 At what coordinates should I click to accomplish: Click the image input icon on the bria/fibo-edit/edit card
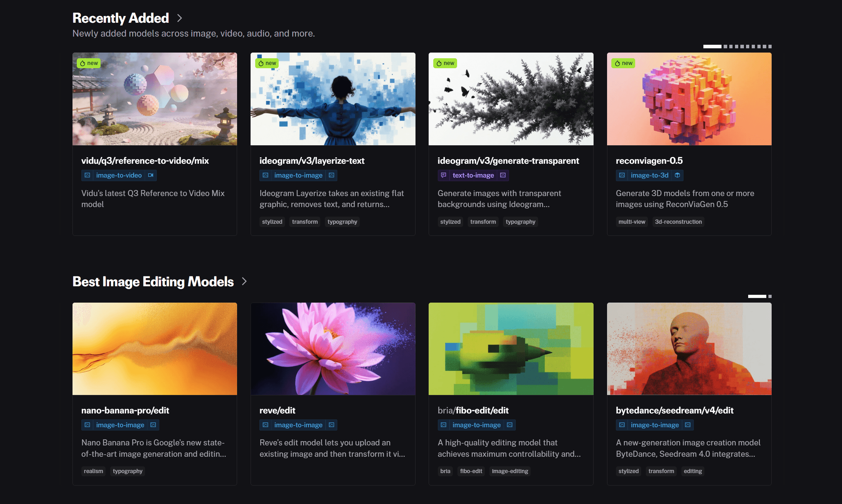tap(444, 425)
